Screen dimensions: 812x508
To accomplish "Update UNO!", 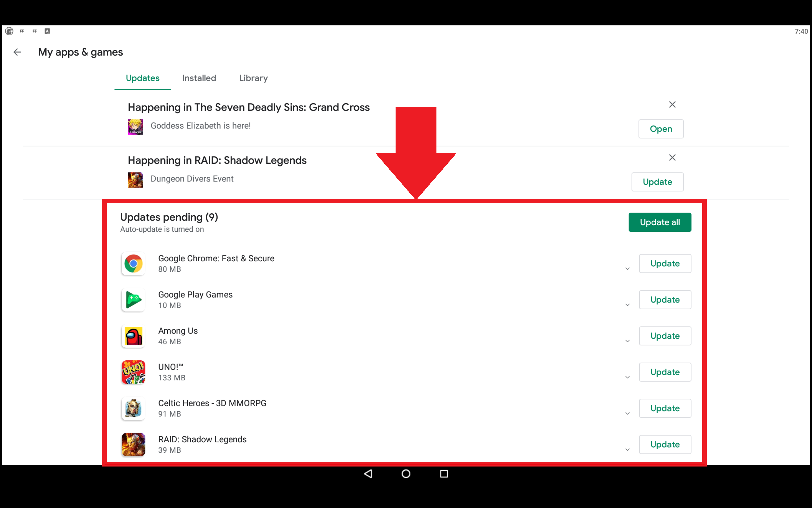I will coord(665,372).
